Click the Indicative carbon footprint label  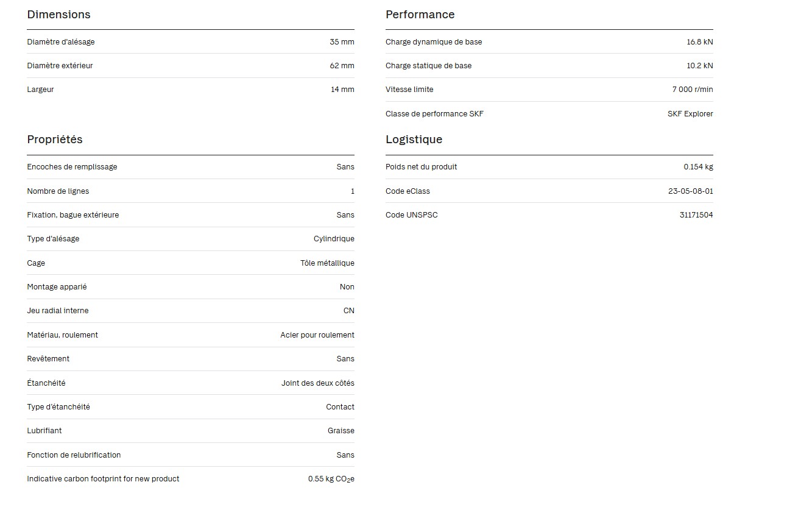pyautogui.click(x=103, y=479)
